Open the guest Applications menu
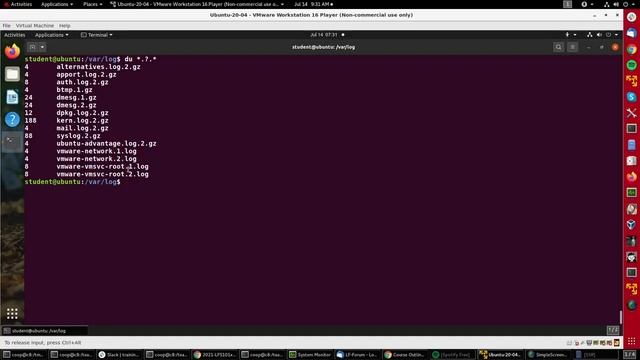 click(x=51, y=35)
